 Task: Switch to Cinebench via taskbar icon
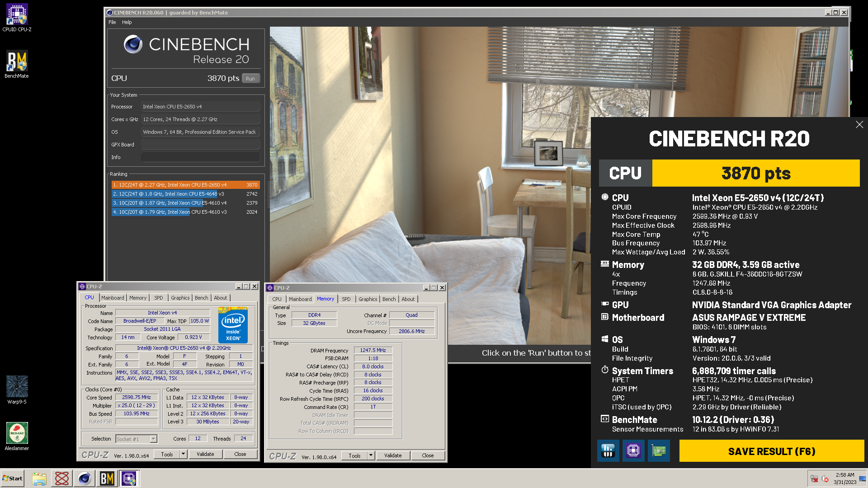tap(85, 479)
